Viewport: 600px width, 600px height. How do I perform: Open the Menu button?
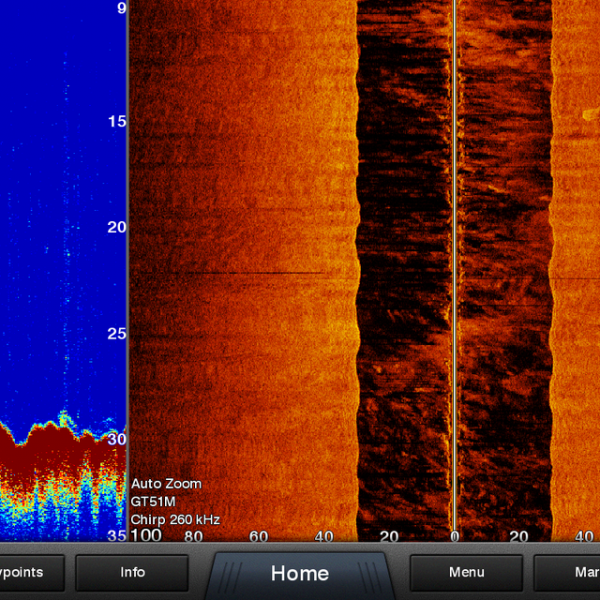click(x=466, y=573)
